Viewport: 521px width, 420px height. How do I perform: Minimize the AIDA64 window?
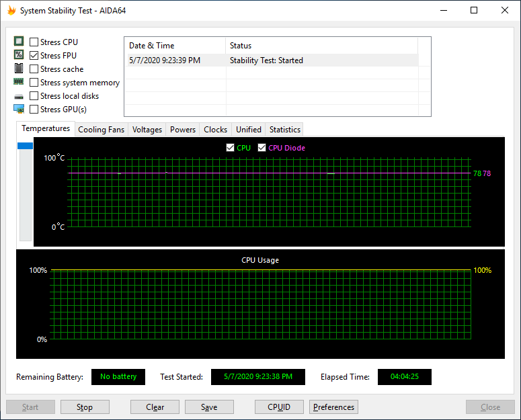pyautogui.click(x=444, y=10)
